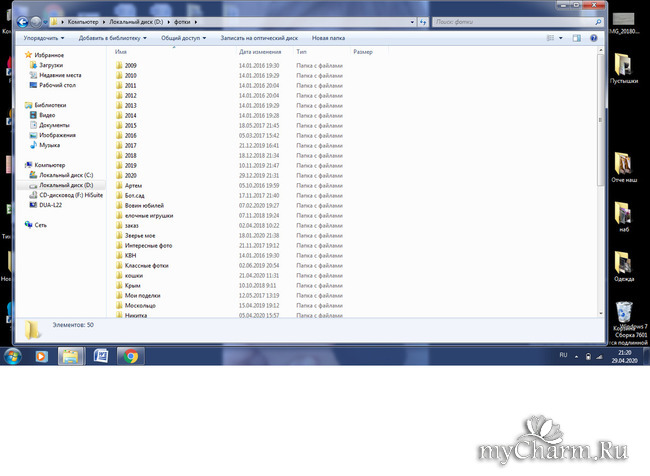Click Записать на оптический диск
Image resolution: width=650 pixels, height=476 pixels.
pos(257,38)
